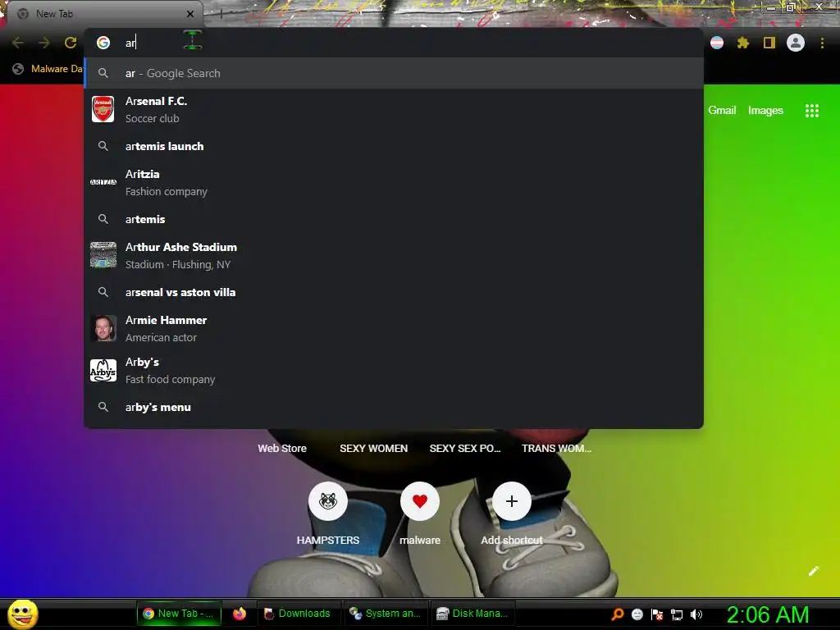Viewport: 840px width, 630px height.
Task: Click the Armie Hammer portrait thumbnail
Action: 103,328
